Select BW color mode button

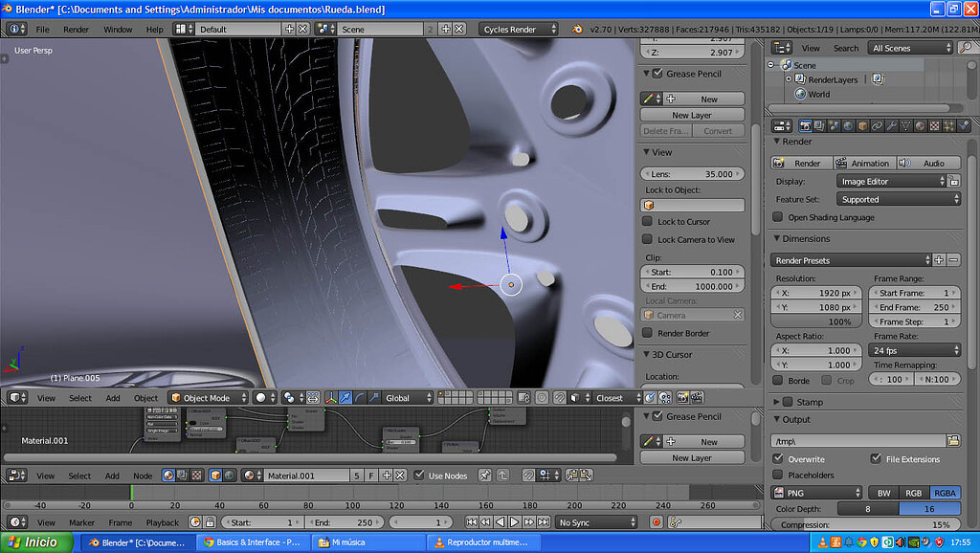pos(883,493)
